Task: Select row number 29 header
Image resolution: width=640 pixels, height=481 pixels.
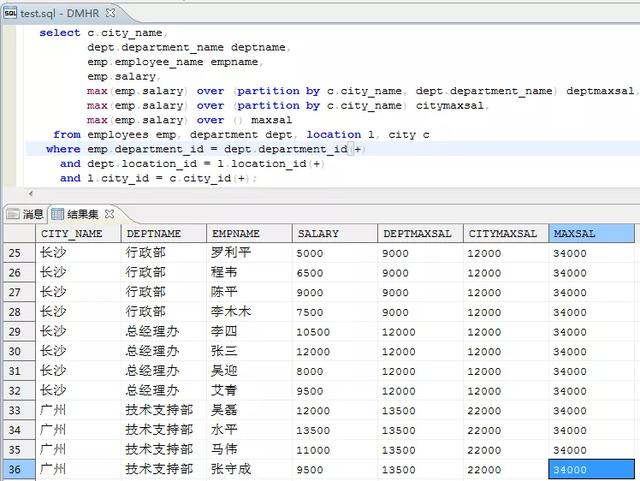Action: click(19, 332)
